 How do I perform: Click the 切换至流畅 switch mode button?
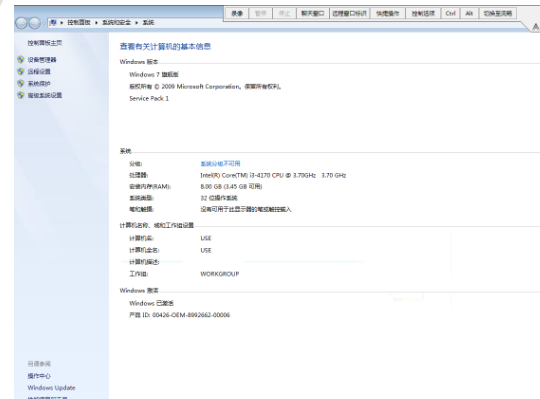498,13
